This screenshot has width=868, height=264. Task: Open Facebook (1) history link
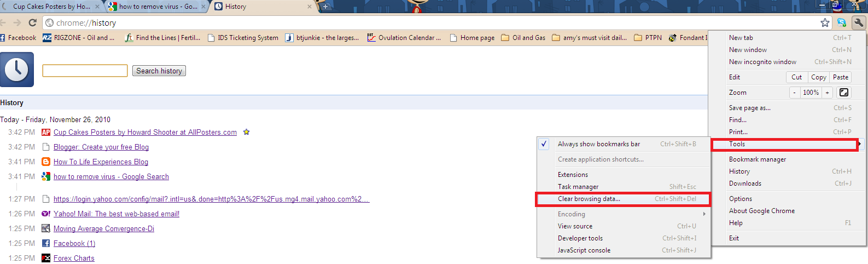click(x=74, y=243)
